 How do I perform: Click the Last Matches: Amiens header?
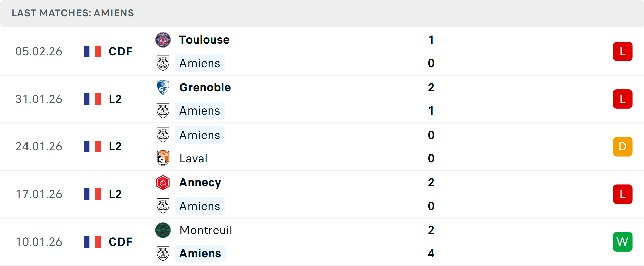73,13
